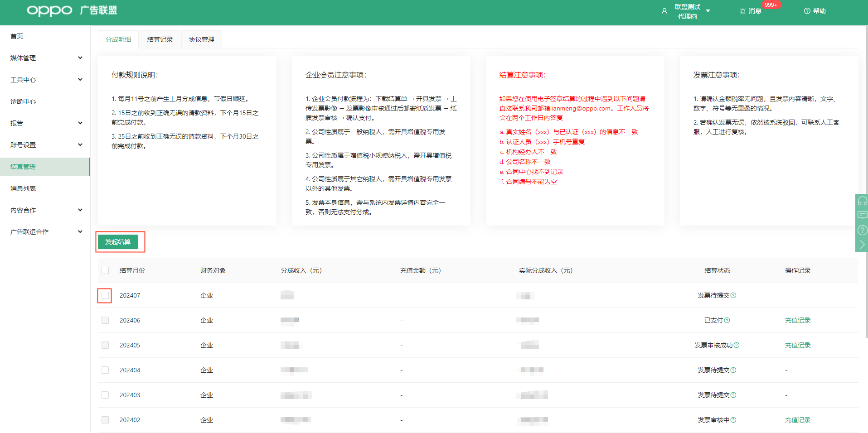Open the 协议管理 tab

click(202, 39)
